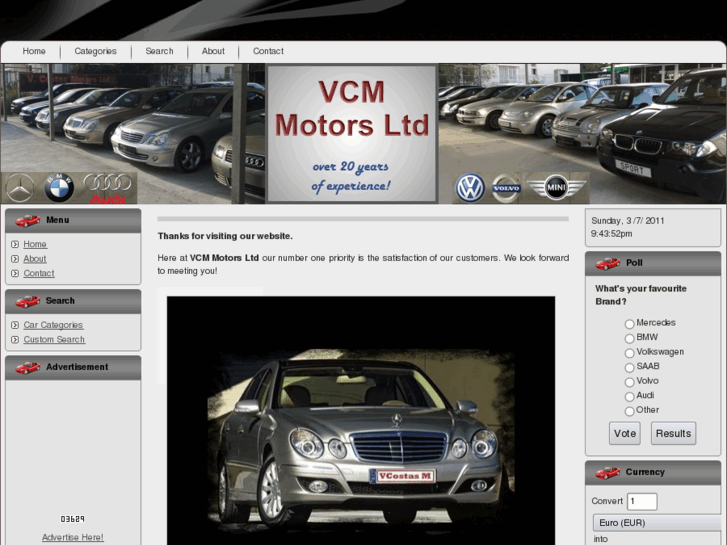This screenshot has height=545, width=727.
Task: Click the Volvo logo in banner
Action: click(506, 188)
